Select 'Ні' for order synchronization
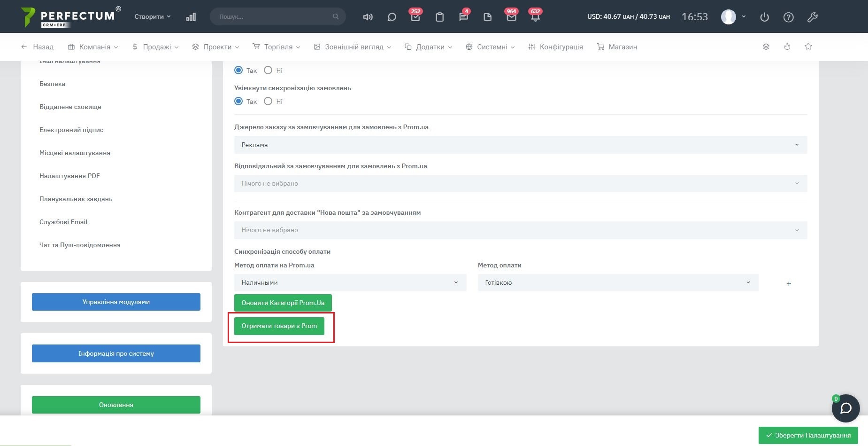This screenshot has height=446, width=868. coord(268,102)
